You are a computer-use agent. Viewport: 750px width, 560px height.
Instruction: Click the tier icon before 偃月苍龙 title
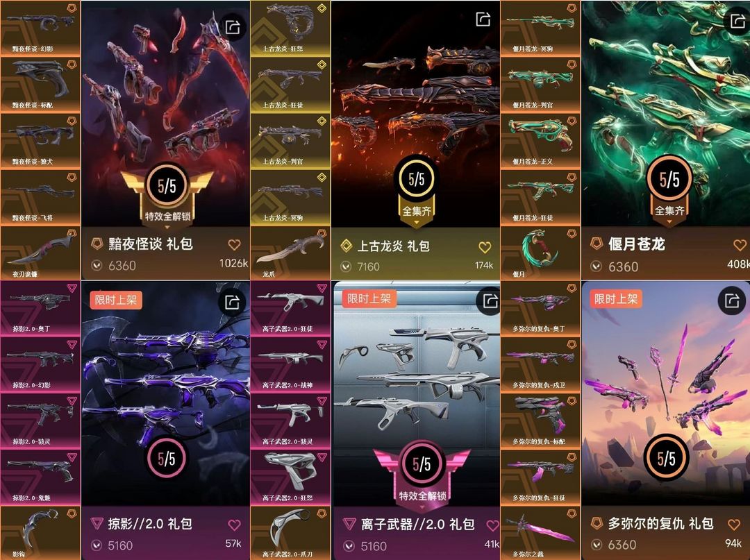(596, 244)
